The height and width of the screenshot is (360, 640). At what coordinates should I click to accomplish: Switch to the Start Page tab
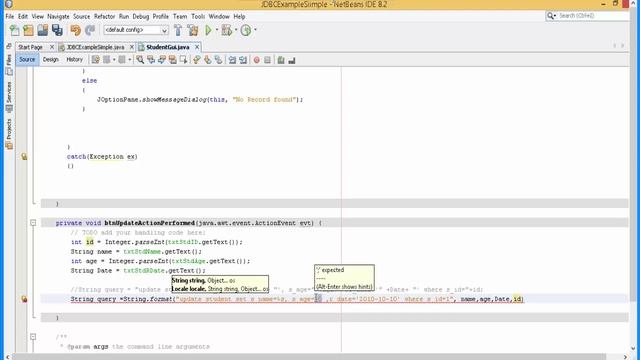coord(31,47)
